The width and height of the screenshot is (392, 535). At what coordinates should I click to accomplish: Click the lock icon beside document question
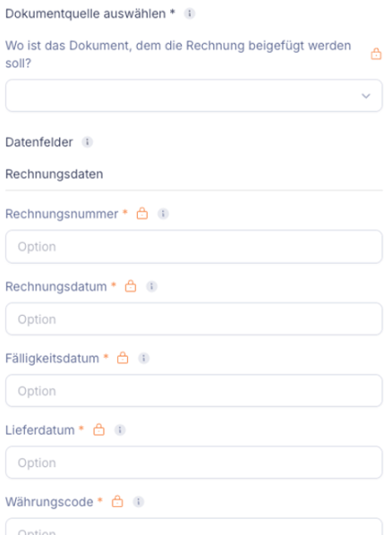click(x=376, y=54)
